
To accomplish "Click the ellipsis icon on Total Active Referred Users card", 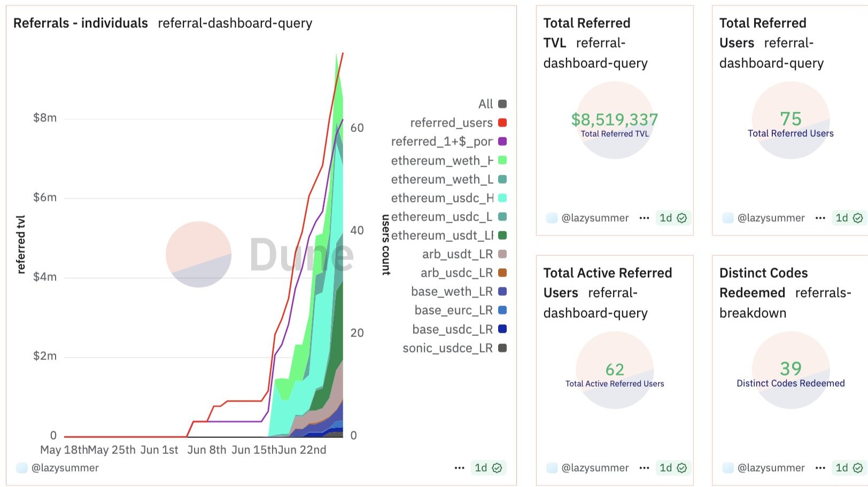I will (x=645, y=468).
